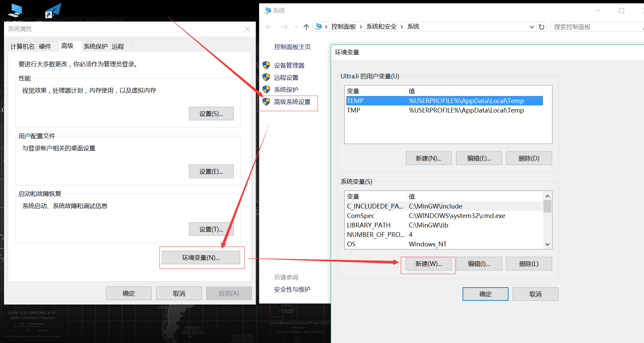The height and width of the screenshot is (343, 644).
Task: Maximize the System window
Action: pyautogui.click(x=621, y=10)
